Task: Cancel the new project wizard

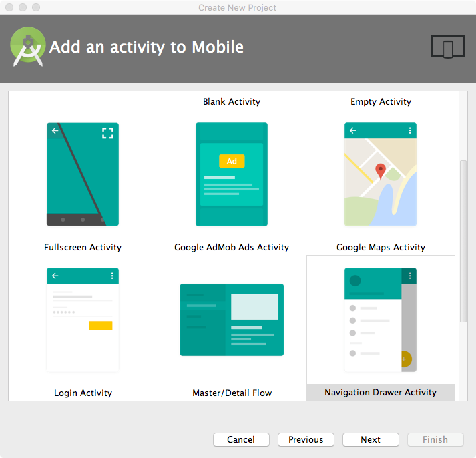Action: point(241,439)
